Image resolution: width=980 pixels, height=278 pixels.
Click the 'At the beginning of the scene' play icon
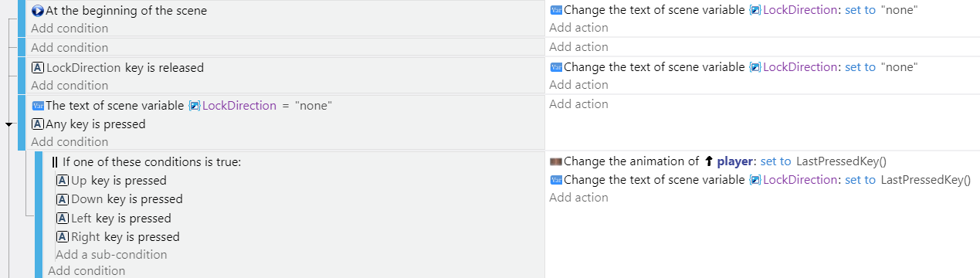coord(38,11)
